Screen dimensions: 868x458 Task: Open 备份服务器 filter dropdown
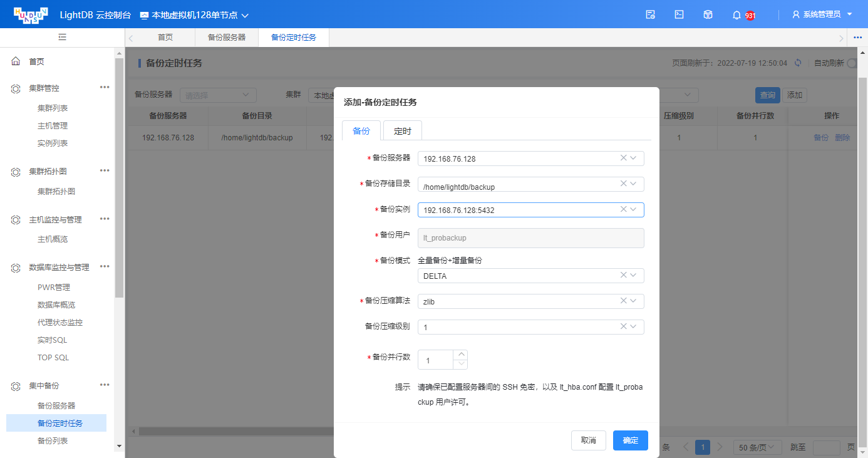(218, 95)
